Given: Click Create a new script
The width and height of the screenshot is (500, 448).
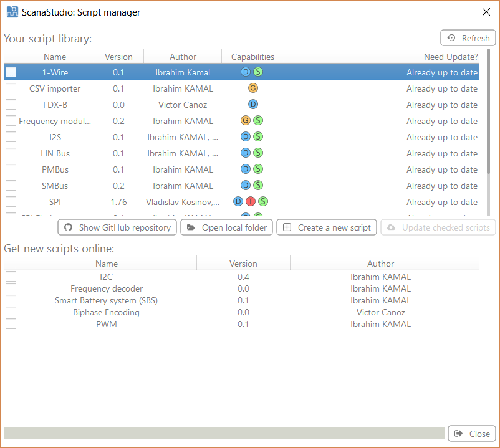Looking at the screenshot, I should 327,227.
